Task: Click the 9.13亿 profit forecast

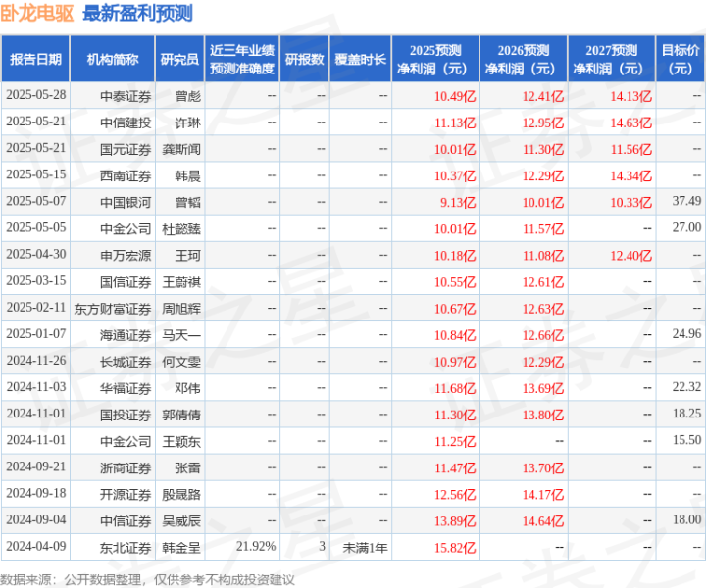Action: pyautogui.click(x=458, y=202)
